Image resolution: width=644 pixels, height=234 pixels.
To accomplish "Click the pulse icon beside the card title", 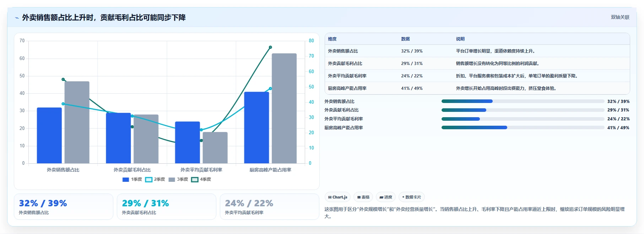I will (17, 18).
